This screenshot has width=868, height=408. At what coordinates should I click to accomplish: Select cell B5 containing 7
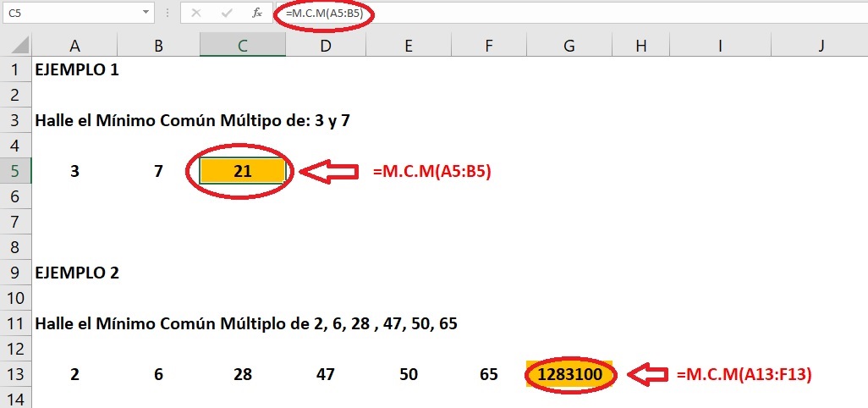pyautogui.click(x=158, y=171)
